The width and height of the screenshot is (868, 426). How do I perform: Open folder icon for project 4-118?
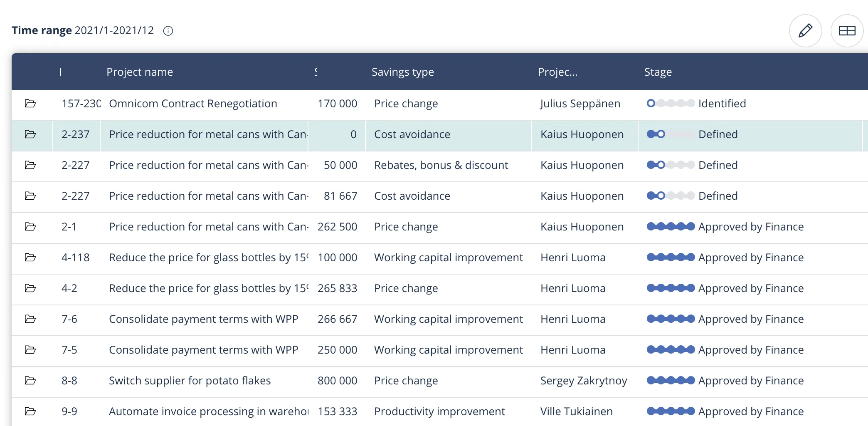[30, 258]
